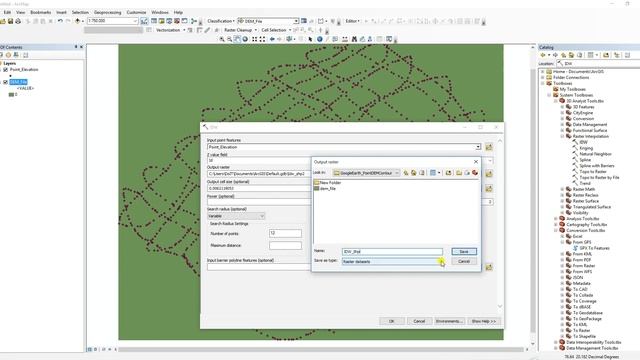Click OK button in IDW dialog
Image resolution: width=640 pixels, height=360 pixels.
coord(392,321)
